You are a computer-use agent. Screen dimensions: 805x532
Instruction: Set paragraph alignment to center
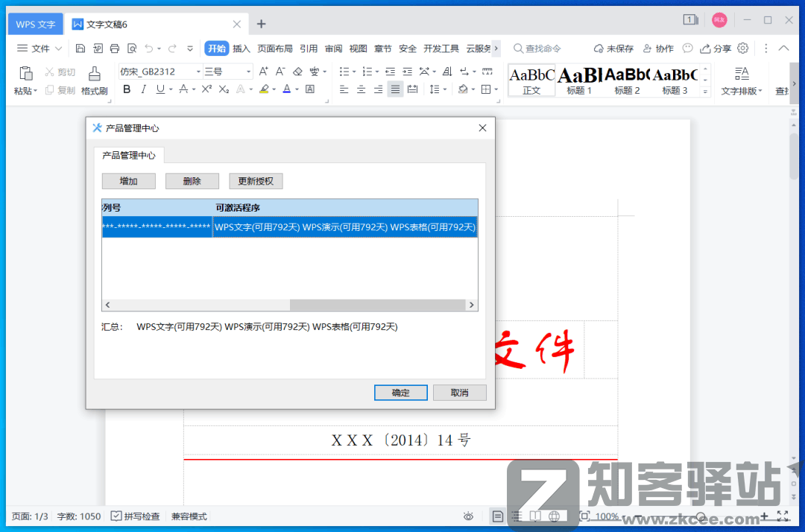[x=361, y=89]
